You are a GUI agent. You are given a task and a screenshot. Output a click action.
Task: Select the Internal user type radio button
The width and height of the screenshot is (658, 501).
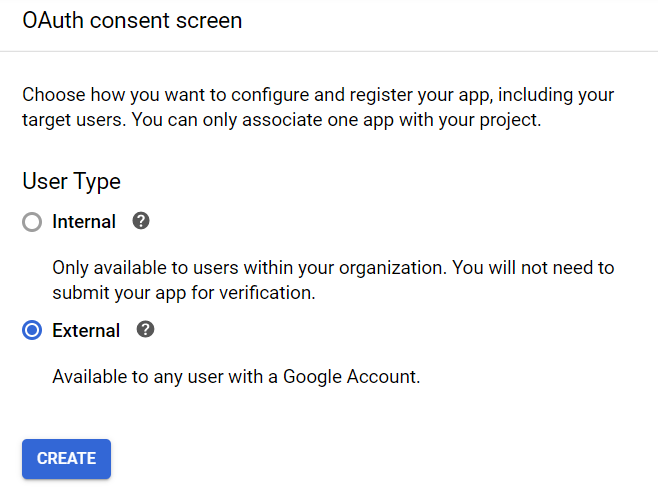(32, 222)
